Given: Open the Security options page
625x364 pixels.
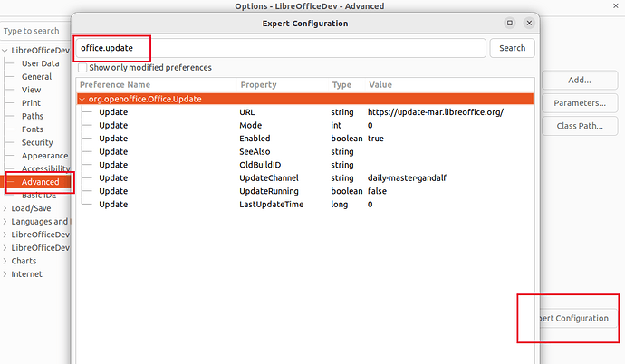Looking at the screenshot, I should coord(37,142).
